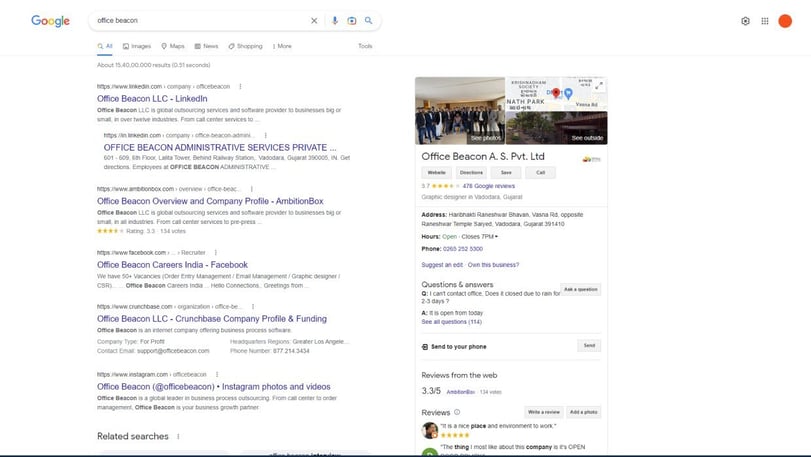The height and width of the screenshot is (457, 811).
Task: Open options menu beside Related searches
Action: (x=178, y=436)
